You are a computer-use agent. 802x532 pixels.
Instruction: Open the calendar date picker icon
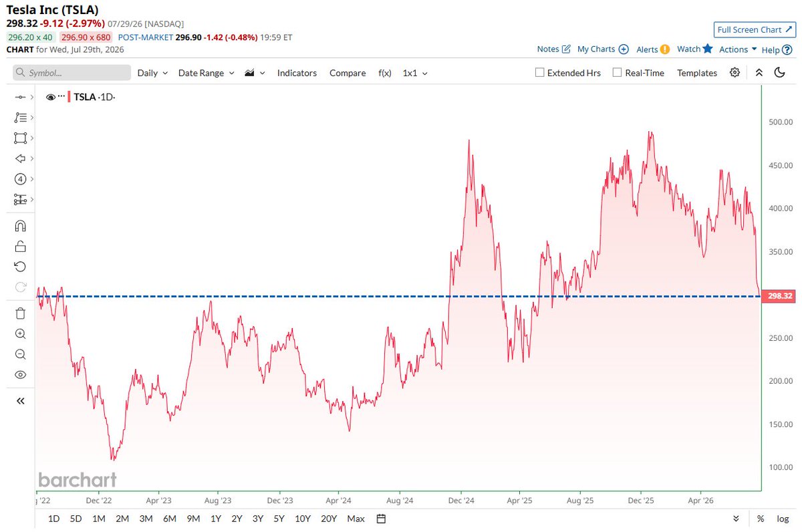coord(381,519)
